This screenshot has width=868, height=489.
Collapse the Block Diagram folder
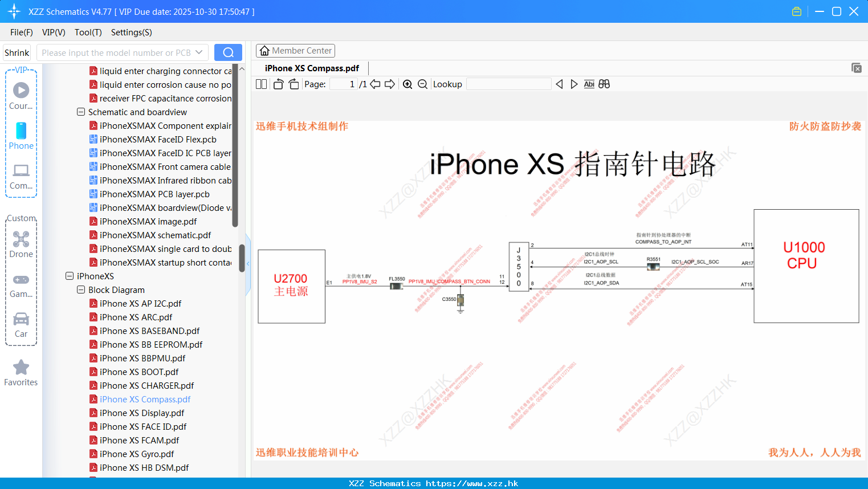pyautogui.click(x=81, y=290)
